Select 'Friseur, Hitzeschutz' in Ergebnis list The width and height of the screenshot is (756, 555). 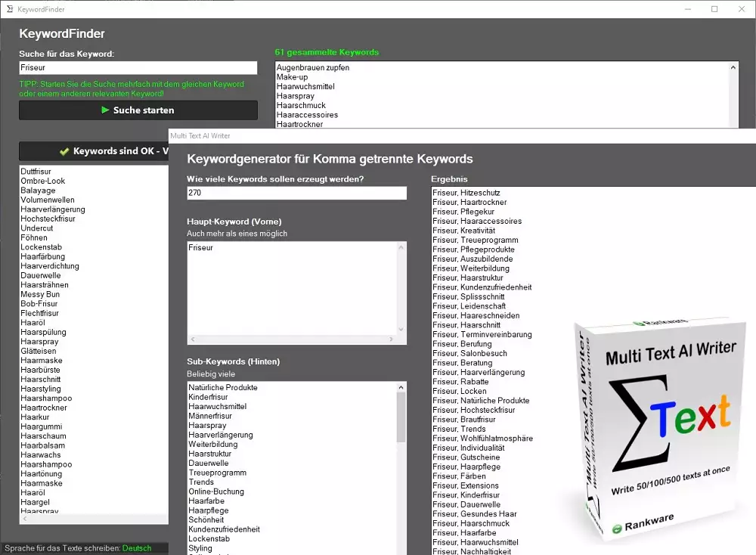coord(466,193)
